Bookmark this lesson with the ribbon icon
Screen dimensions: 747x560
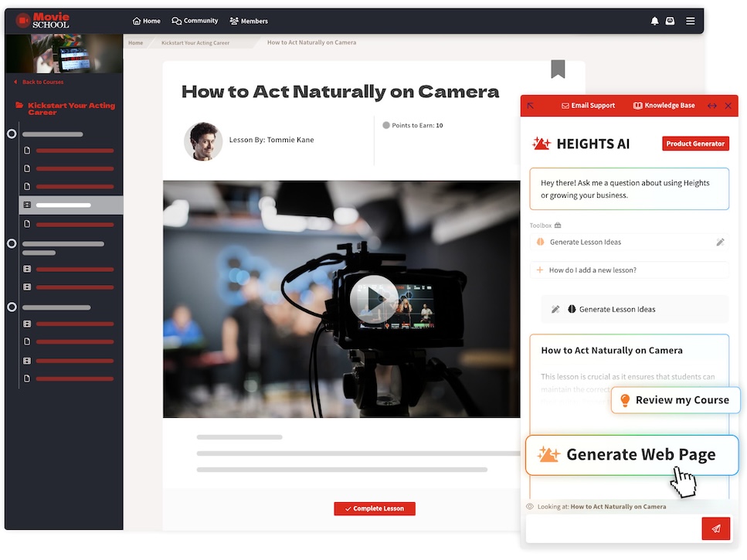558,69
